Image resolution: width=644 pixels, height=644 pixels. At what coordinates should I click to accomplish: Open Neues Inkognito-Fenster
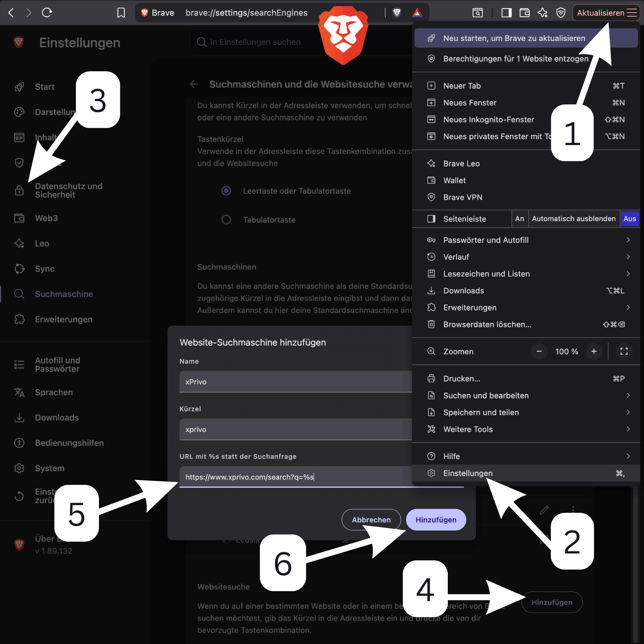(x=526, y=119)
